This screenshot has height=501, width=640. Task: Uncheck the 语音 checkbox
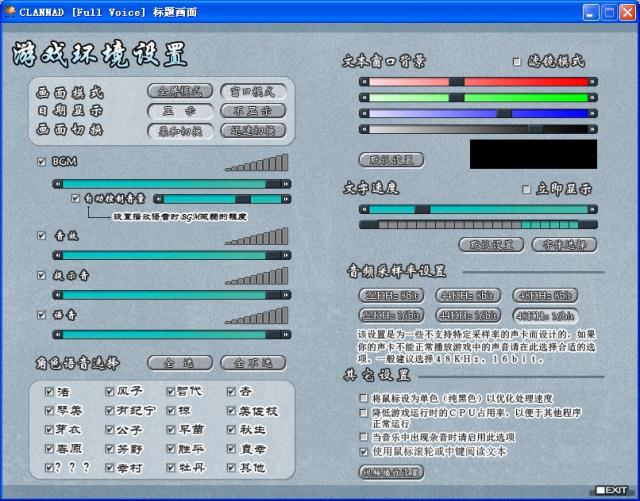point(41,315)
